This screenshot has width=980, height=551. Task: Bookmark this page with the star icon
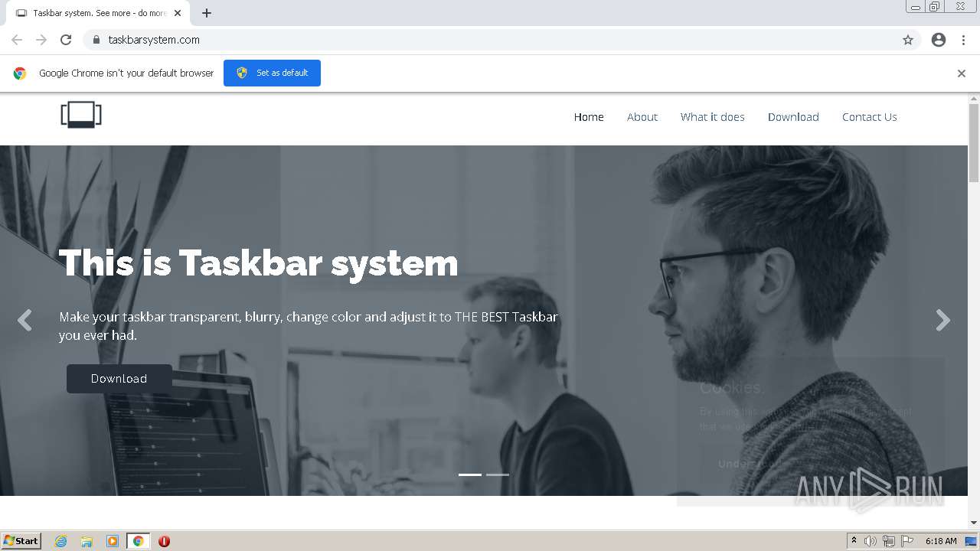coord(908,40)
